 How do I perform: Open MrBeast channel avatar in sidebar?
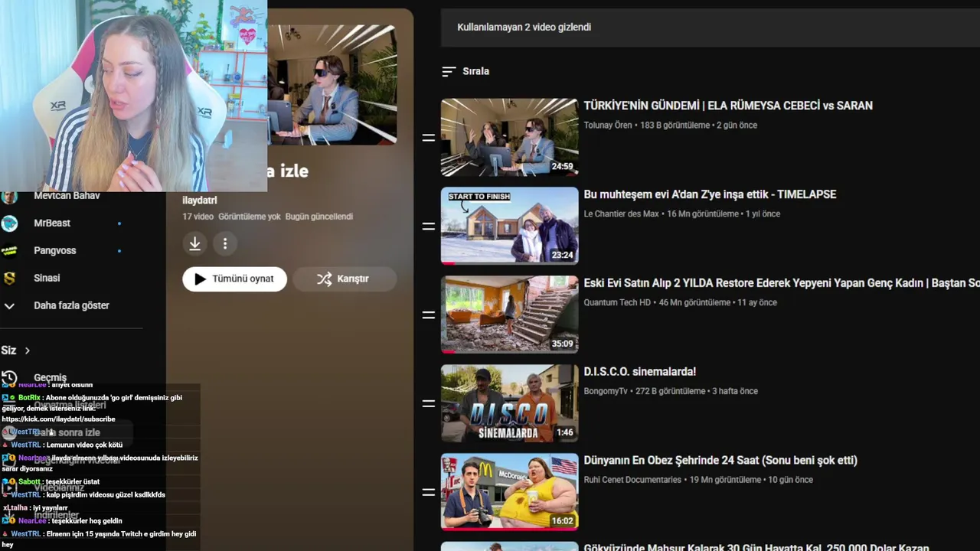pos(9,223)
